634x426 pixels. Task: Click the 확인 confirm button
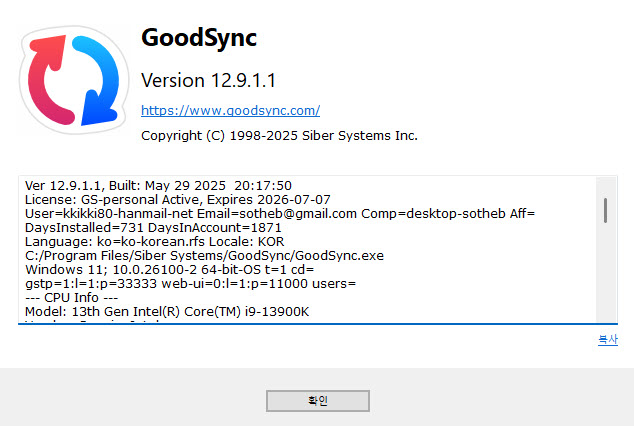point(318,401)
